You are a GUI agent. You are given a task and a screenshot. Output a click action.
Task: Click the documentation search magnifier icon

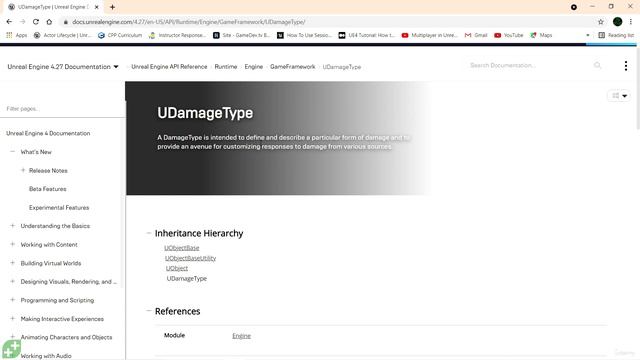598,65
